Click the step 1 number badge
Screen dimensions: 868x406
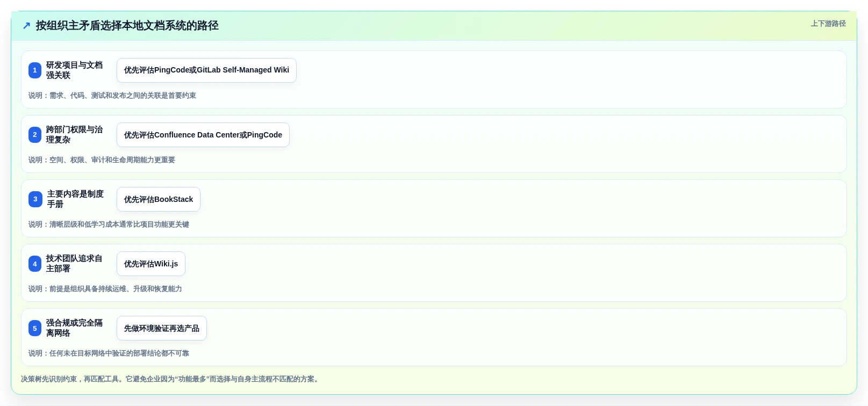coord(35,70)
